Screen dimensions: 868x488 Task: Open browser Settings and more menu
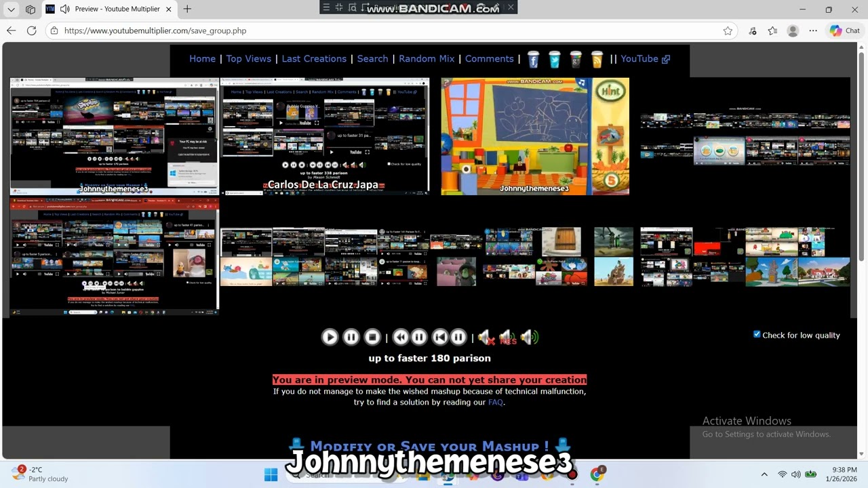coord(813,30)
